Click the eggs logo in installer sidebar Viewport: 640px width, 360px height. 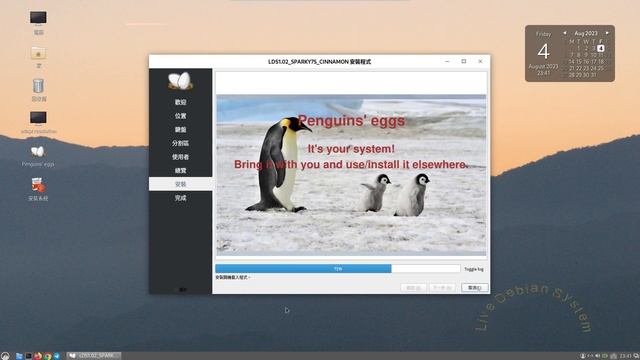(x=180, y=81)
